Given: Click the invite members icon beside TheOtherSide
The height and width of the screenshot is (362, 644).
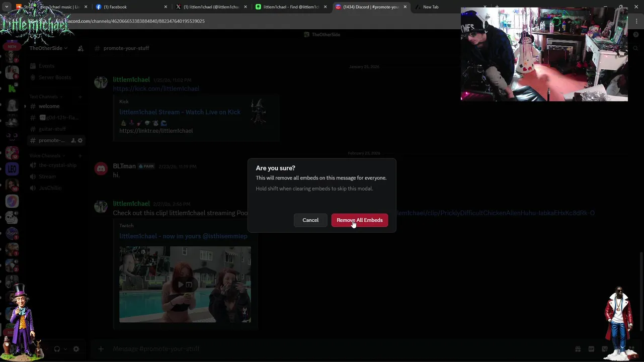Looking at the screenshot, I should 80,48.
